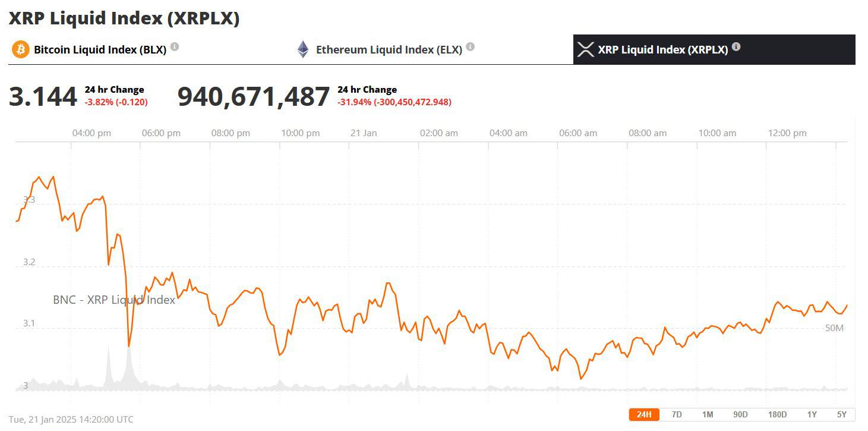
Task: Click the 06:00 am time axis label
Action: click(578, 133)
